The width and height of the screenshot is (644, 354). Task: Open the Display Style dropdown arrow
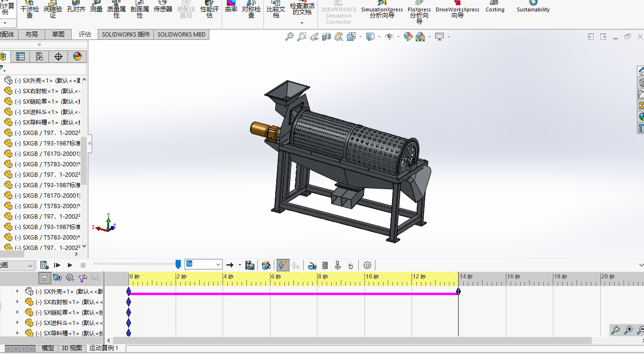(379, 37)
